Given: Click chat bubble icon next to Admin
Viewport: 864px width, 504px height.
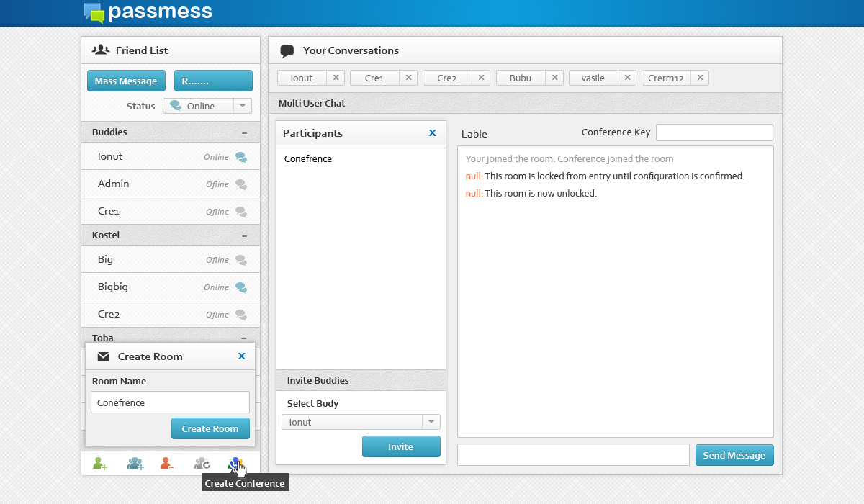Looking at the screenshot, I should point(241,184).
